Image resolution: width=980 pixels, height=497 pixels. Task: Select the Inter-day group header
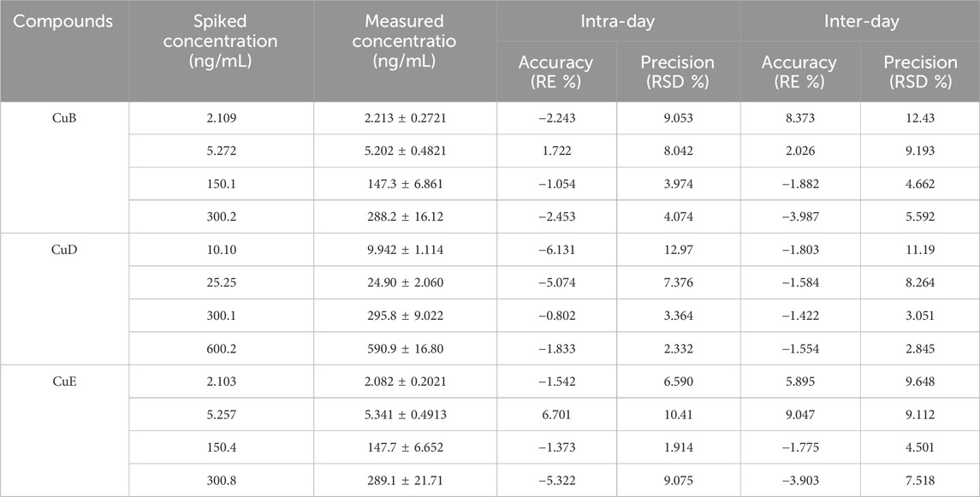point(860,21)
